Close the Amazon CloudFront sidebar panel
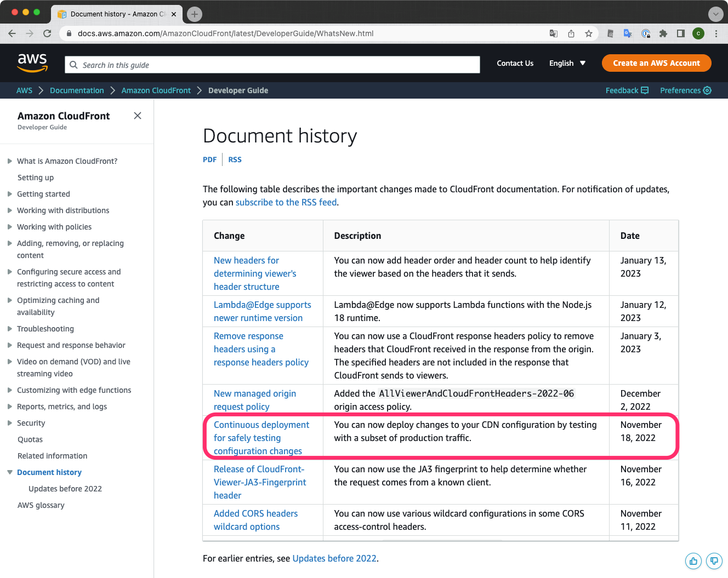Image resolution: width=728 pixels, height=578 pixels. (138, 116)
